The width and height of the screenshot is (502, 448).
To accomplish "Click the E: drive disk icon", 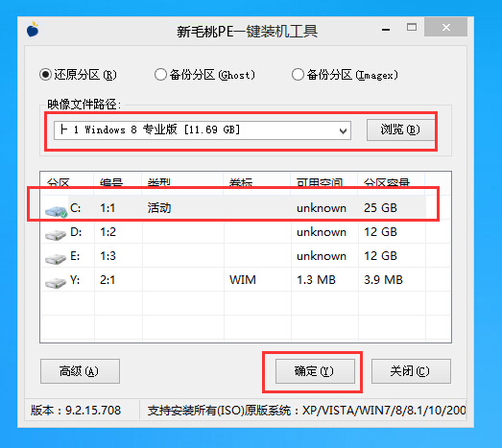I will [56, 259].
